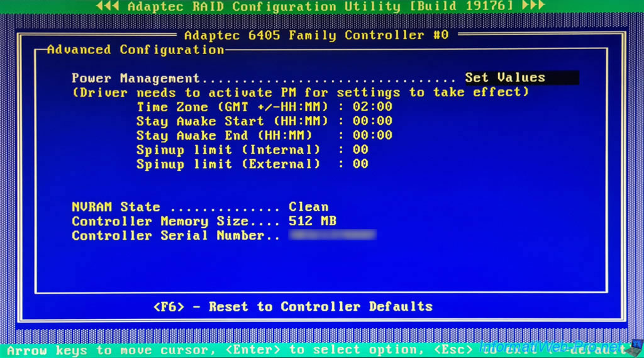The height and width of the screenshot is (358, 644).
Task: Click the left triple-arrow symbol in the title bar
Action: (x=109, y=7)
